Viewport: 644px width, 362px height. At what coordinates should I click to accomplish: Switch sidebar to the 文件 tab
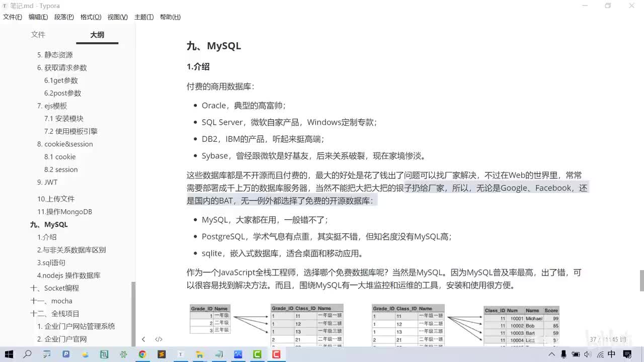coord(38,35)
